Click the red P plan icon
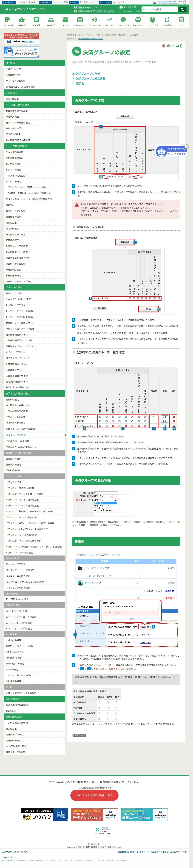 (164, 46)
